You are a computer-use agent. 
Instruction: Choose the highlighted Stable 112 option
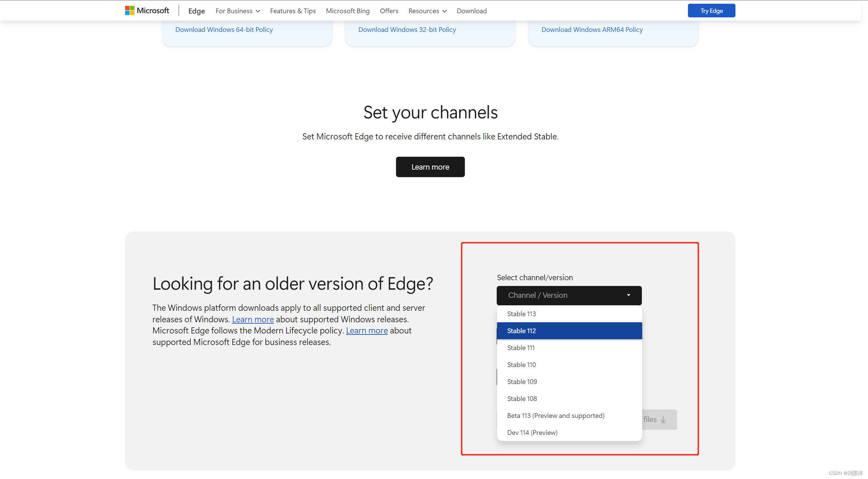[x=521, y=331]
